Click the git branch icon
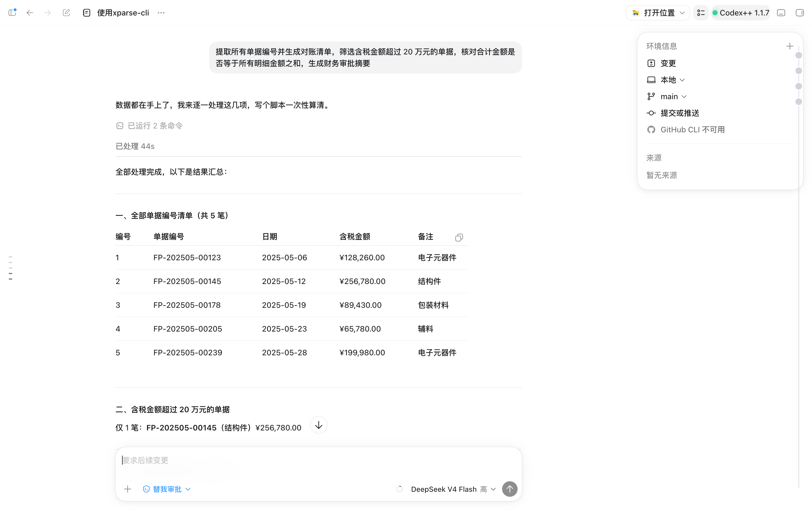Image resolution: width=812 pixels, height=510 pixels. 651,96
